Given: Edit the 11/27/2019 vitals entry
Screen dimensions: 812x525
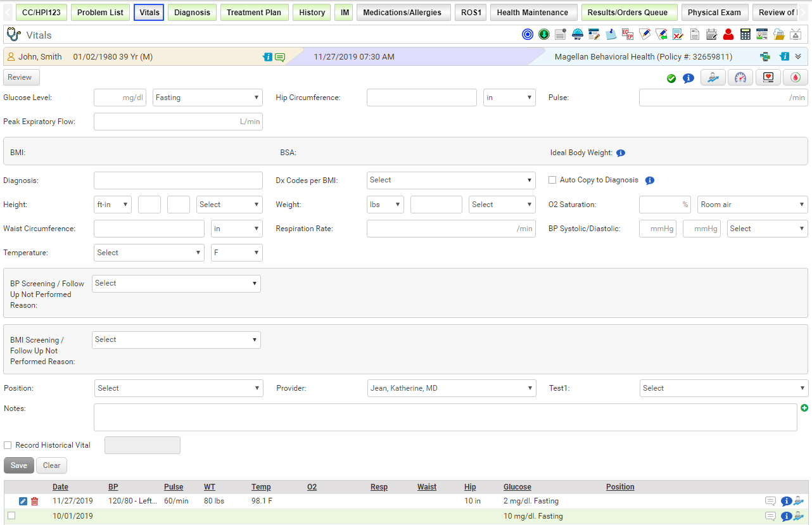Looking at the screenshot, I should coord(23,501).
